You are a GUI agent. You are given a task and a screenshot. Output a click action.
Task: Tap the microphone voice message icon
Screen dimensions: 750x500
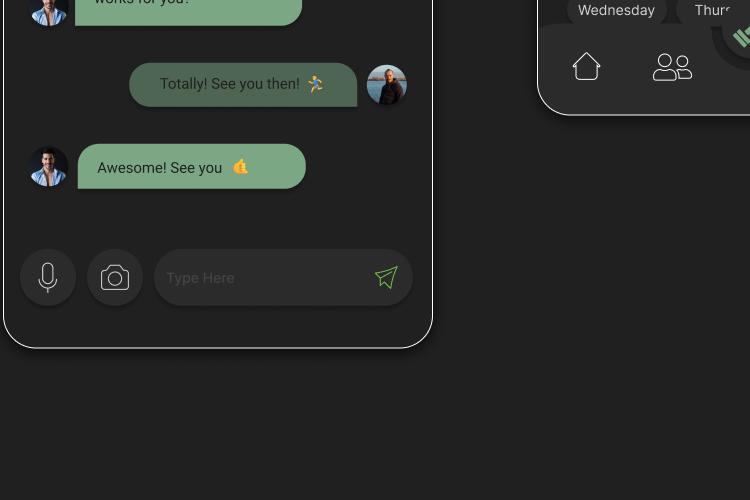(x=47, y=278)
